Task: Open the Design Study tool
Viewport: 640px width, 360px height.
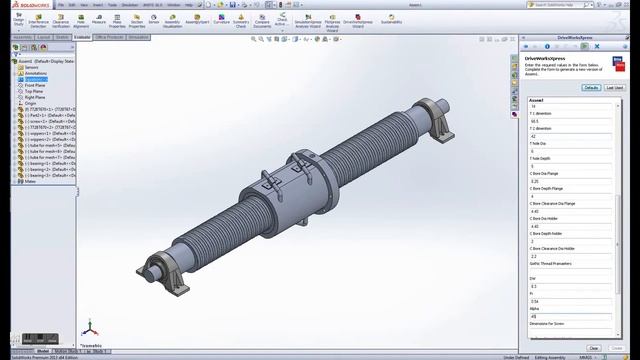Action: (x=19, y=20)
